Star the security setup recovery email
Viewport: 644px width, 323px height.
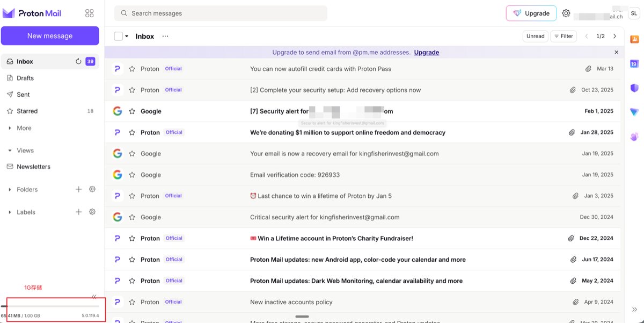click(x=132, y=90)
